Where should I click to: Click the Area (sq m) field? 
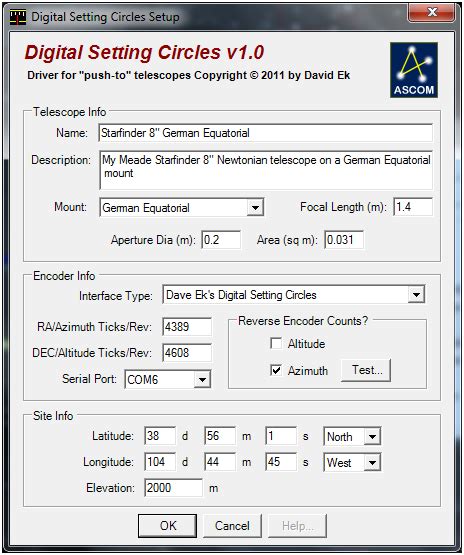point(344,240)
